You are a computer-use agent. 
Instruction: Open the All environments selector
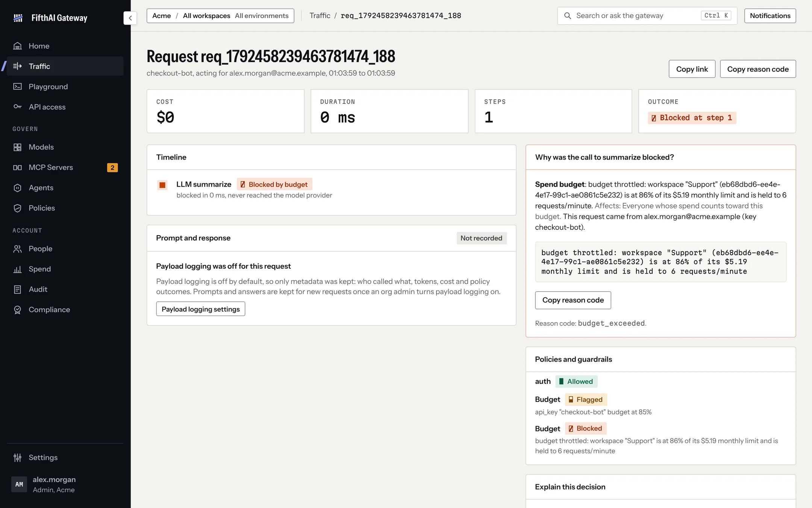tap(262, 16)
